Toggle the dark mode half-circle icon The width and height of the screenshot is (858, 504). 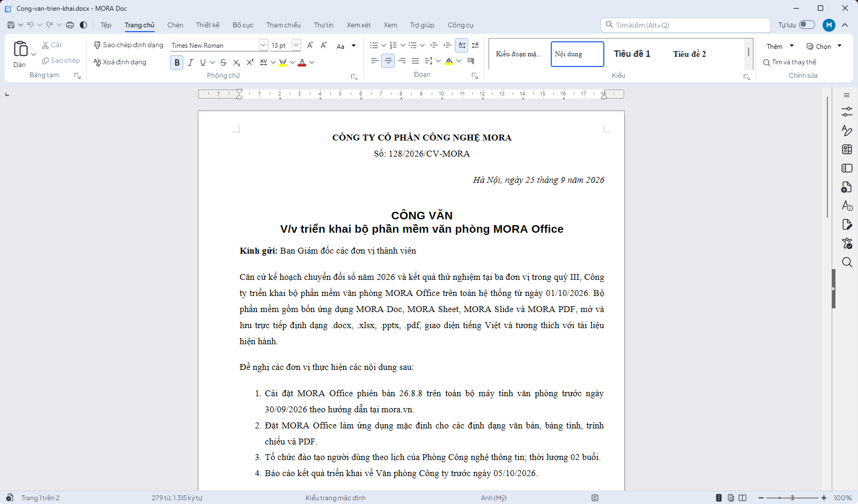84,25
